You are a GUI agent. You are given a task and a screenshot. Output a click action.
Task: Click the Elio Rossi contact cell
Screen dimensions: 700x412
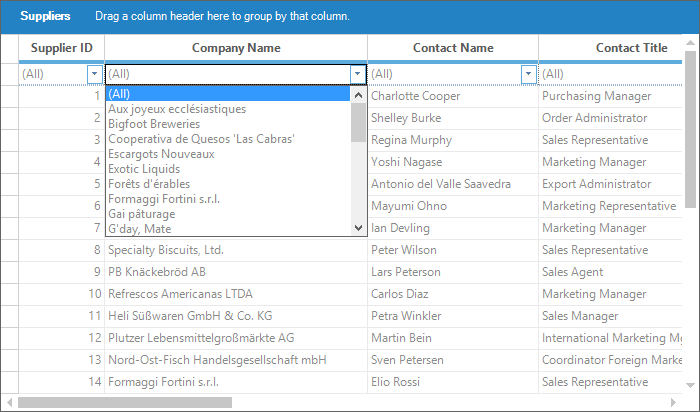click(x=453, y=382)
